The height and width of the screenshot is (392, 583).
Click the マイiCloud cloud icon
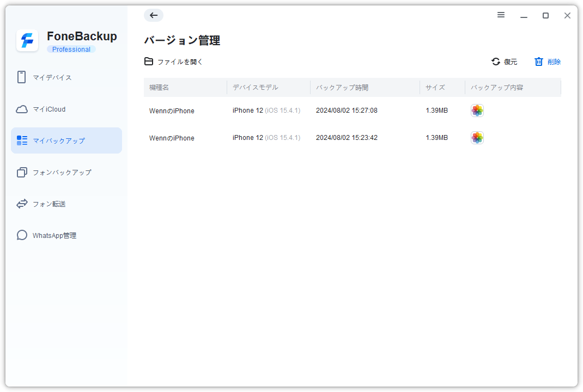coord(22,109)
